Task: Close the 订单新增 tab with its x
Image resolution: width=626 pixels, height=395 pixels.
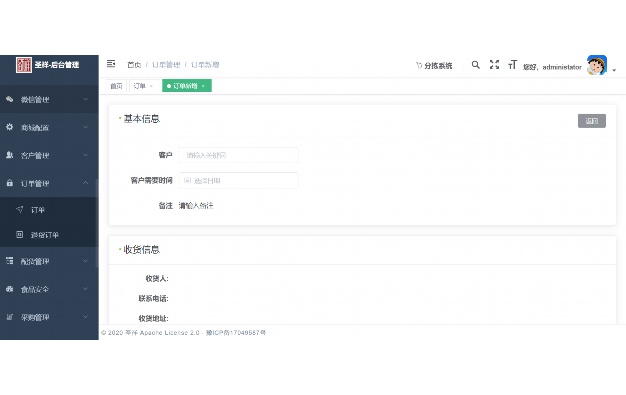Action: click(203, 86)
